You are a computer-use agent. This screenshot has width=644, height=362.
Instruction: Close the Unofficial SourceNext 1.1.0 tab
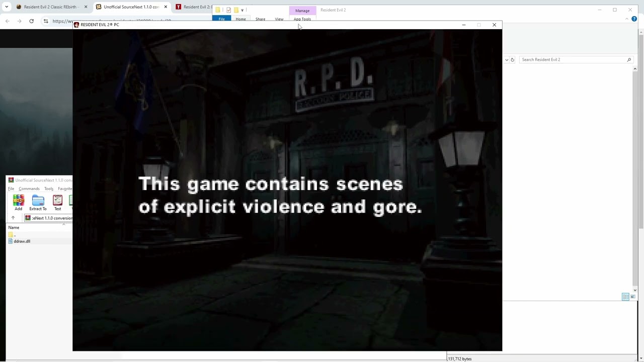[x=166, y=7]
